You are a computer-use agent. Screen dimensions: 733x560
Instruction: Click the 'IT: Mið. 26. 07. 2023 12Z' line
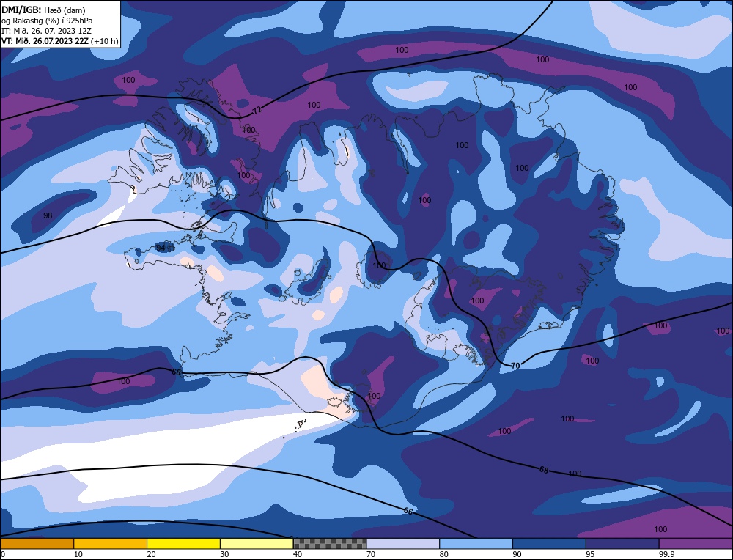pos(46,30)
